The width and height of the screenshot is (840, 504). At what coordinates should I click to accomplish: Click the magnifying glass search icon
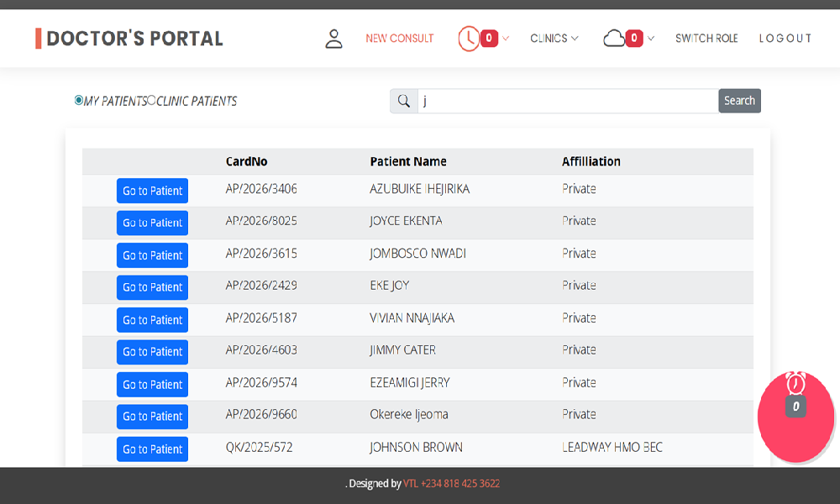tap(404, 101)
